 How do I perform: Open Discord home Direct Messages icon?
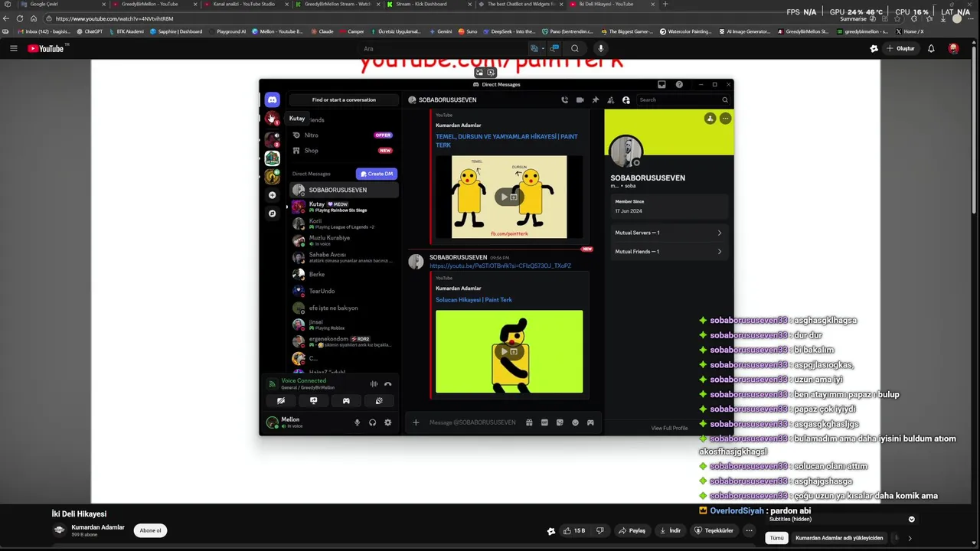click(x=272, y=99)
